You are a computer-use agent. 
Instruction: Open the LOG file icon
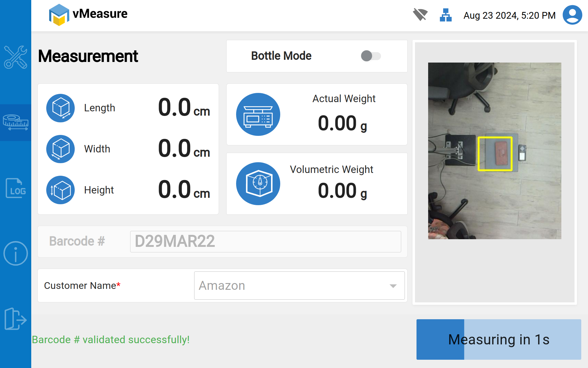(x=15, y=188)
